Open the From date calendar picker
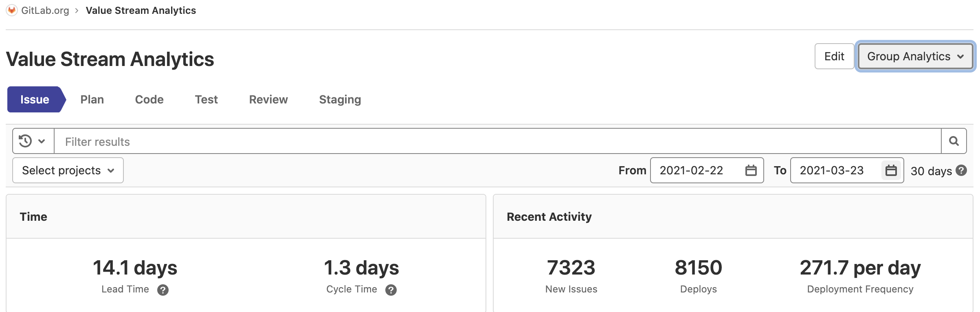The width and height of the screenshot is (980, 312). [x=751, y=170]
